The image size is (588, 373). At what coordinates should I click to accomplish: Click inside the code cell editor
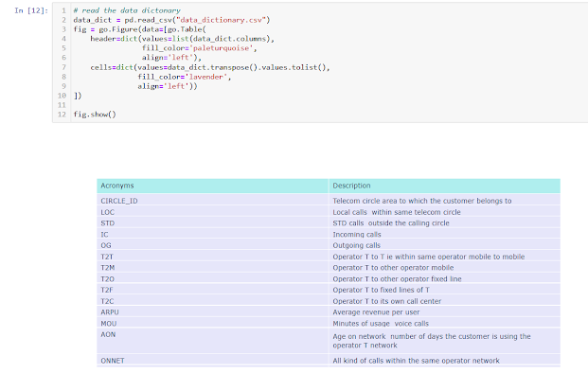click(x=320, y=62)
